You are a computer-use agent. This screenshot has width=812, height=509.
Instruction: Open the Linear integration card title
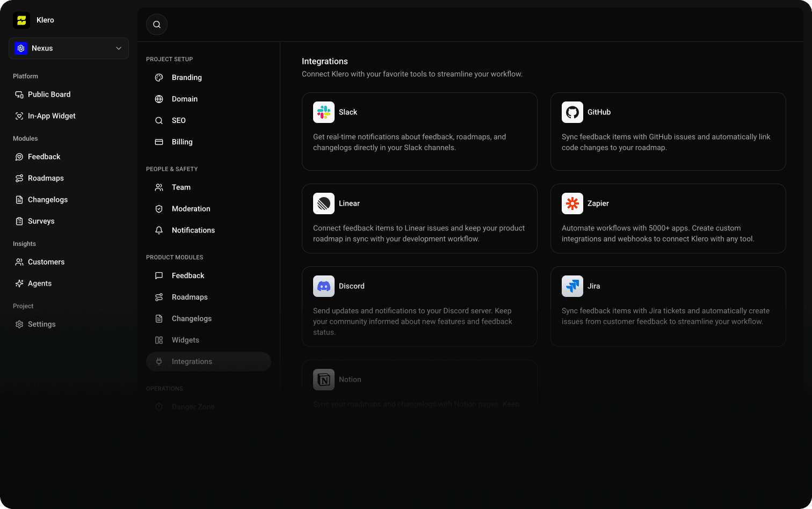[x=349, y=203]
